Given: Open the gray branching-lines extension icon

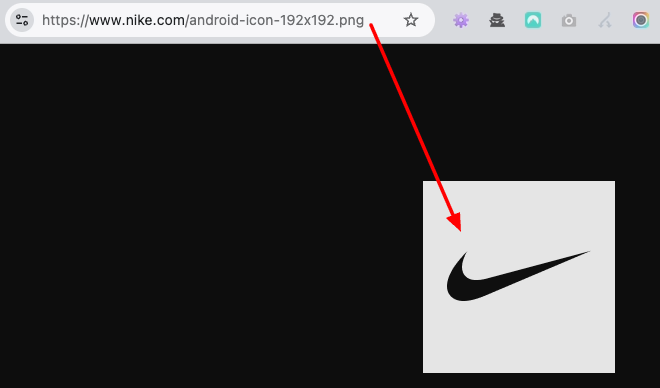Looking at the screenshot, I should 605,20.
